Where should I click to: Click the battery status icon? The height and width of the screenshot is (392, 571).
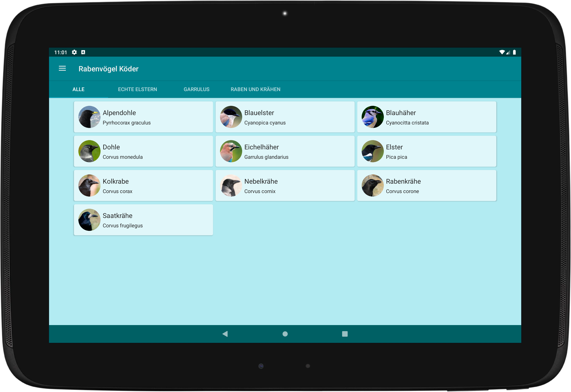514,52
